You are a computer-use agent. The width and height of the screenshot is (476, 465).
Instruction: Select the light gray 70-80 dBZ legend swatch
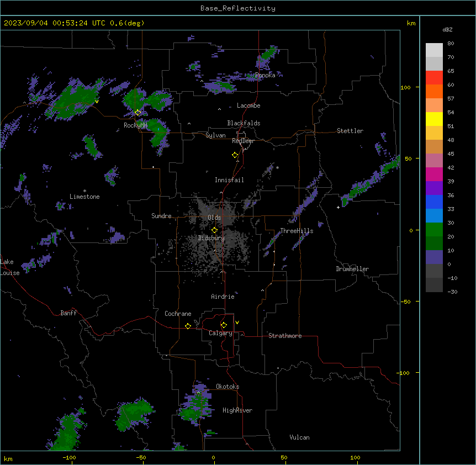pos(434,50)
